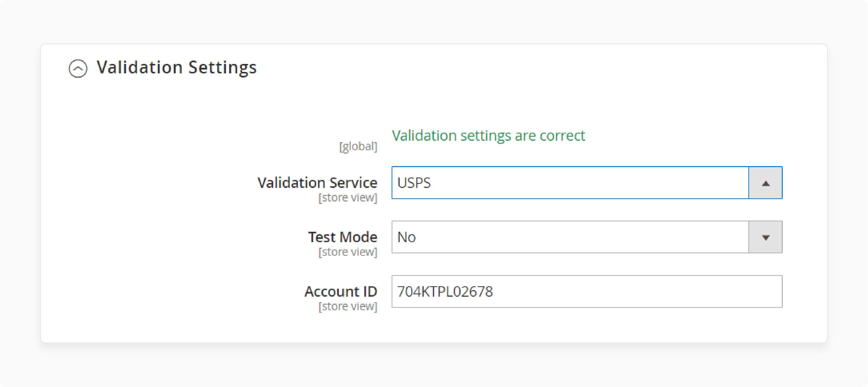The height and width of the screenshot is (387, 868).
Task: Click the green Validation settings are correct message
Action: pos(488,135)
